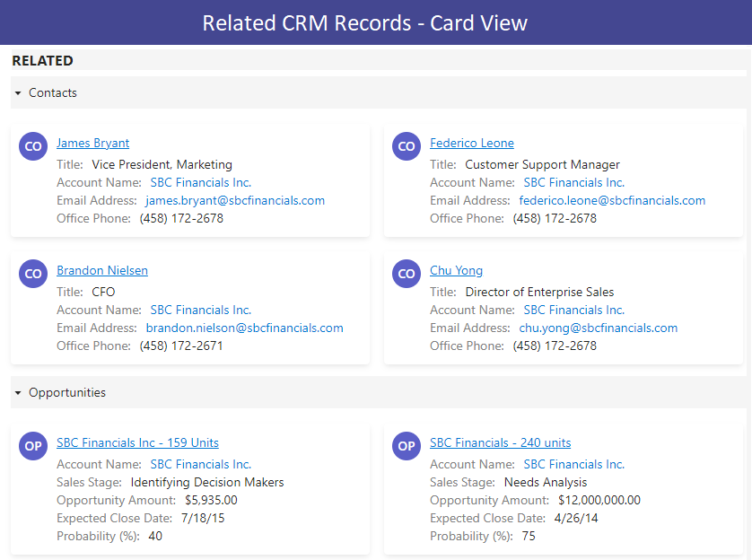Screen dimensions: 752x560
Task: Click the CO avatar icon beside Chu Yong
Action: tap(407, 274)
